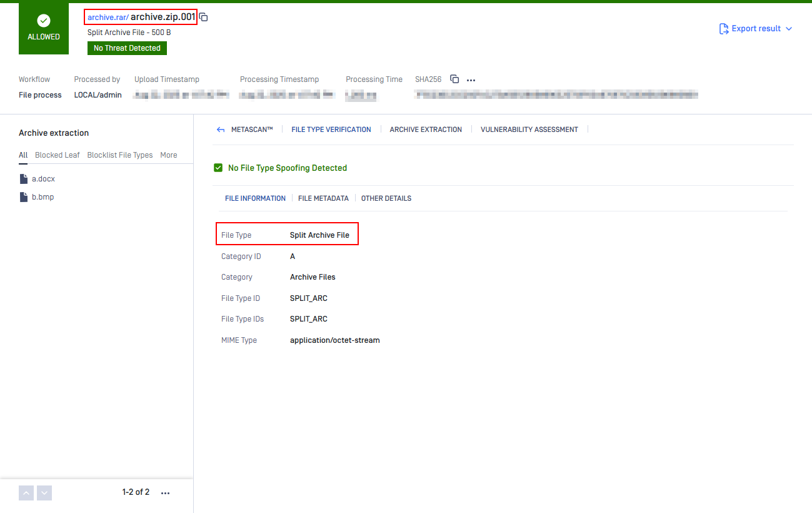
Task: Open the three-dot menu next to SHA256
Action: click(471, 80)
